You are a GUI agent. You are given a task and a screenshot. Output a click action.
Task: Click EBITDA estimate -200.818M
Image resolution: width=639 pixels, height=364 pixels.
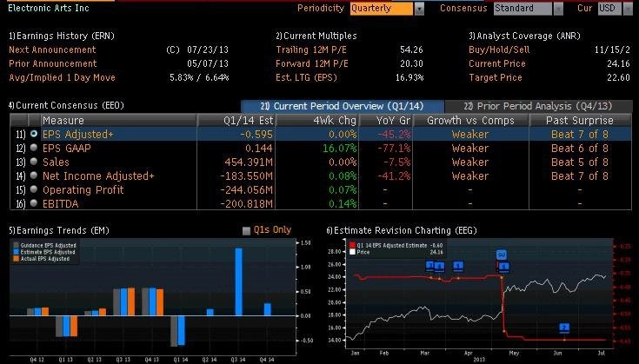click(246, 203)
